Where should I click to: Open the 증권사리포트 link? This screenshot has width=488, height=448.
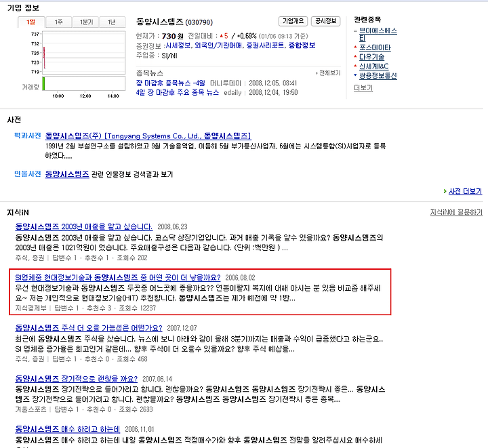pyautogui.click(x=265, y=45)
